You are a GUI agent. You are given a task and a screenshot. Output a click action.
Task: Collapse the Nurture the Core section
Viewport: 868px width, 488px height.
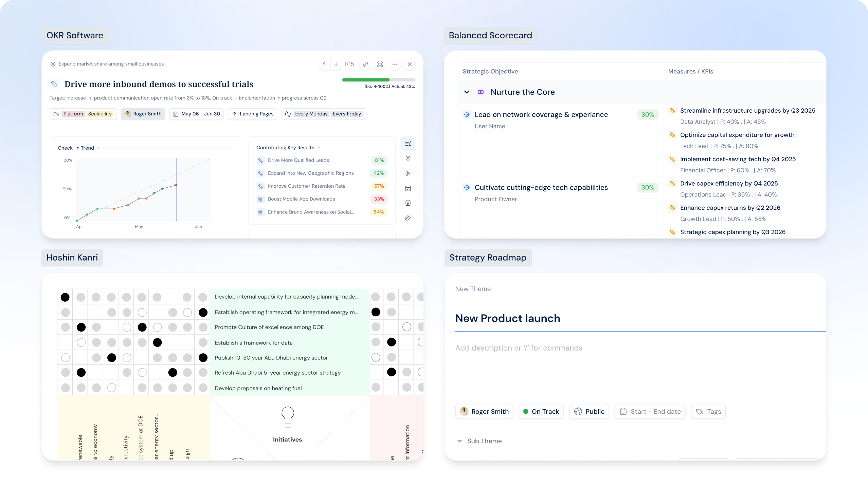coord(467,92)
